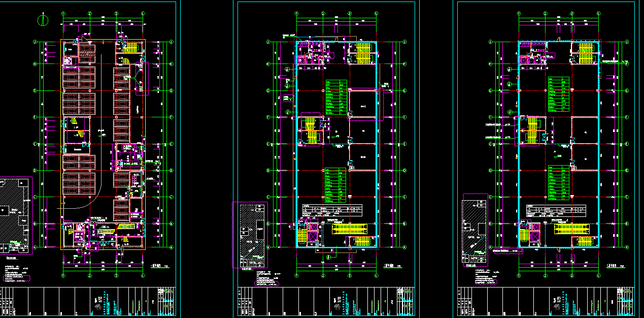Click the green north arrow symbol
Viewport: 644px width, 318px height.
pos(43,20)
